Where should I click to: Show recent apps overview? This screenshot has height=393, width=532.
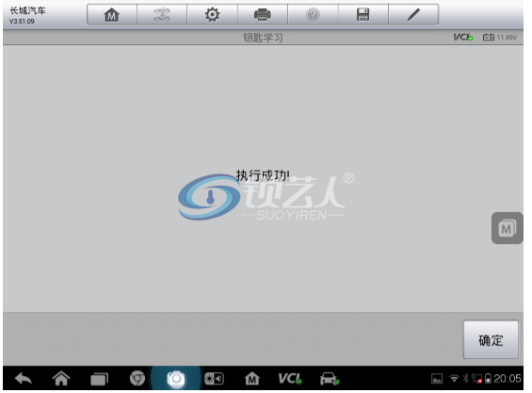click(99, 379)
